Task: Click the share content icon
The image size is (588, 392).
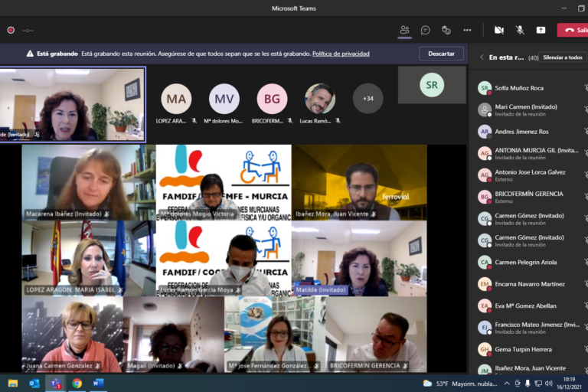Action: coord(541,30)
